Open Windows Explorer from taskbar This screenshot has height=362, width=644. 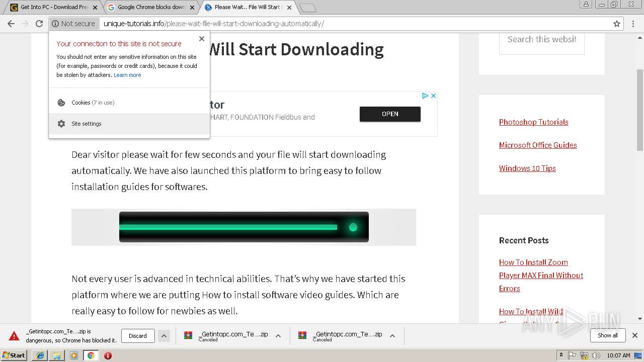click(57, 355)
